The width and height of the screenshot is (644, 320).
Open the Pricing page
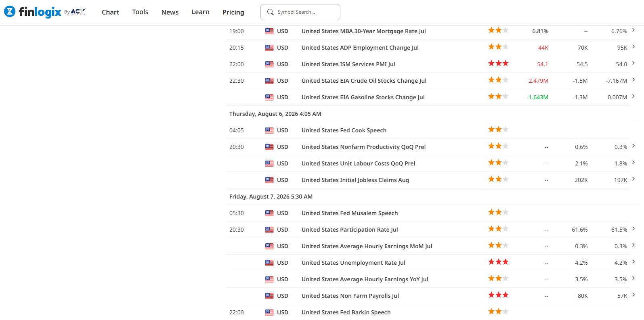[233, 12]
